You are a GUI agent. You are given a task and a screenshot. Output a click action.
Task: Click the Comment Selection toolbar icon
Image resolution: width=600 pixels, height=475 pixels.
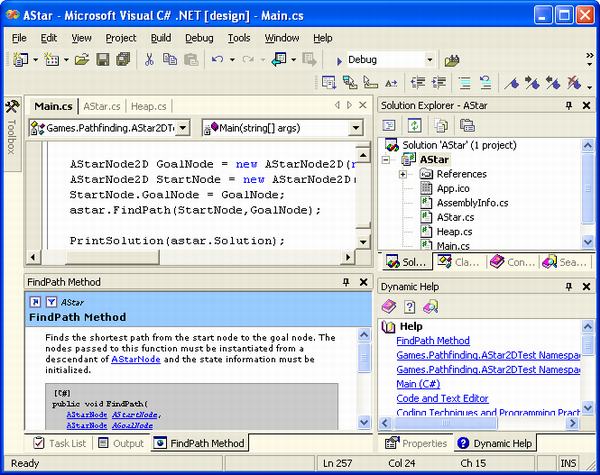click(x=464, y=83)
